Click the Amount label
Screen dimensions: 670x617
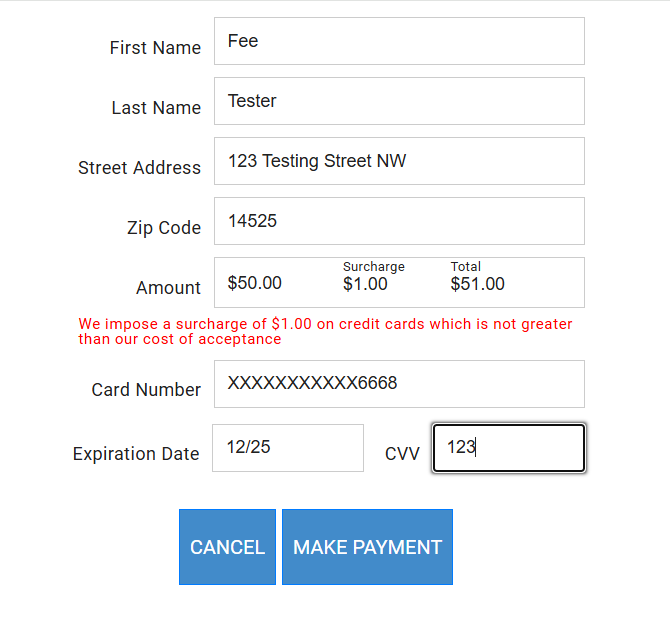(168, 288)
